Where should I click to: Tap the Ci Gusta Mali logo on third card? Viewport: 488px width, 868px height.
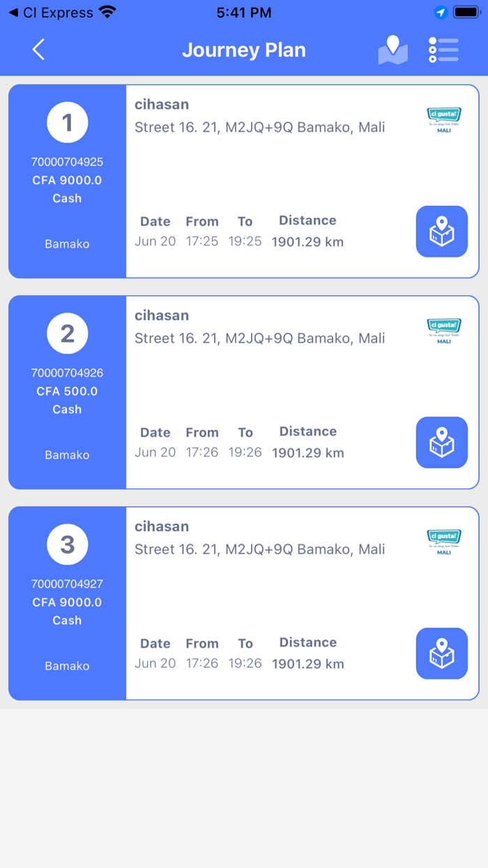(x=443, y=541)
